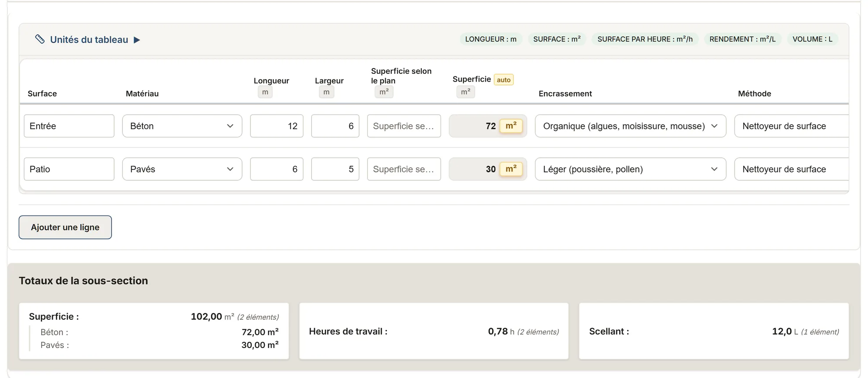Screen dimensions: 868x378
Task: Click the SURFACE : m² unit chip
Action: pos(557,39)
